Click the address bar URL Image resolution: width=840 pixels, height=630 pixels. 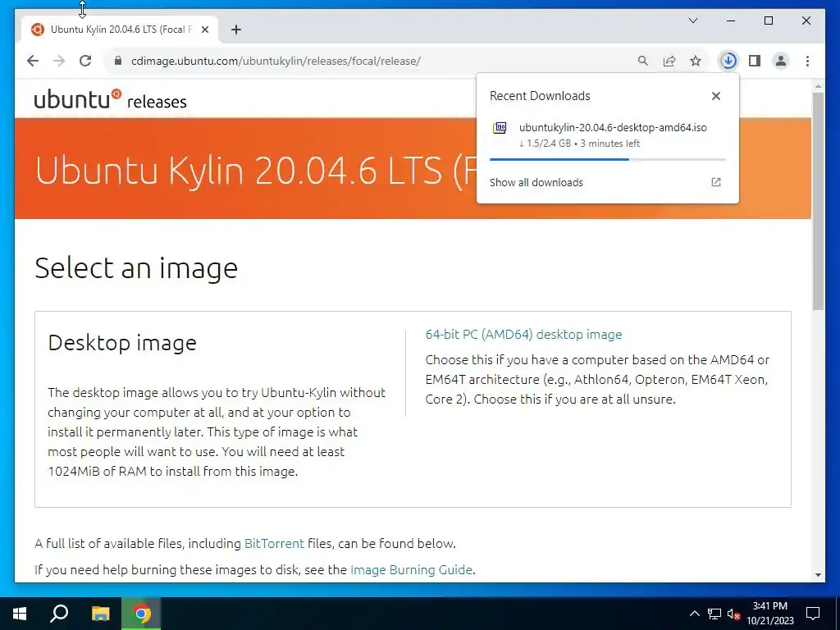(276, 61)
